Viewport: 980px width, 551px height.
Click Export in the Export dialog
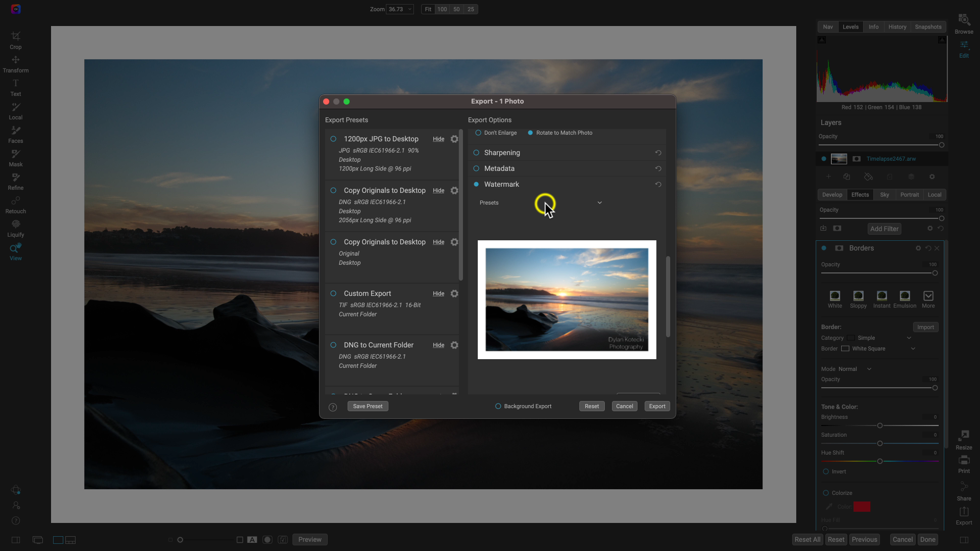point(657,407)
